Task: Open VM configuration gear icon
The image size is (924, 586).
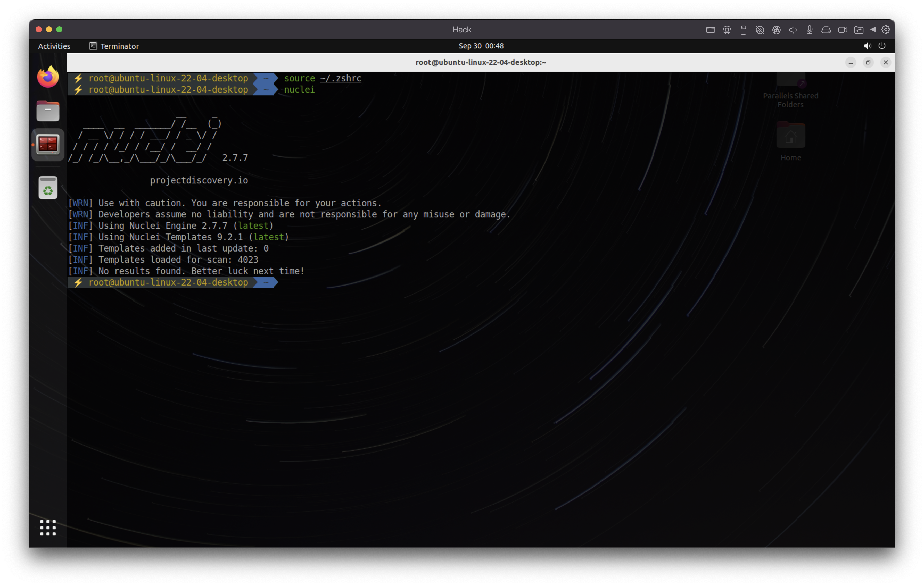Action: coord(886,30)
